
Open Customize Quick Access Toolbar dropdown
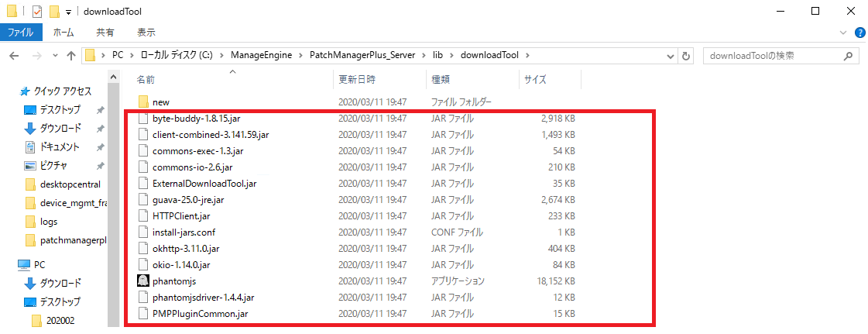(68, 12)
